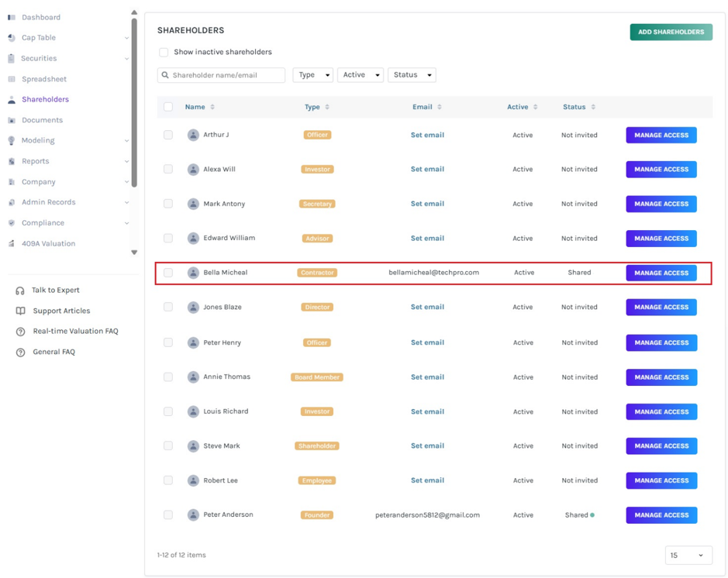Click Manage Access for Peter Anderson
The height and width of the screenshot is (578, 728).
coord(661,515)
